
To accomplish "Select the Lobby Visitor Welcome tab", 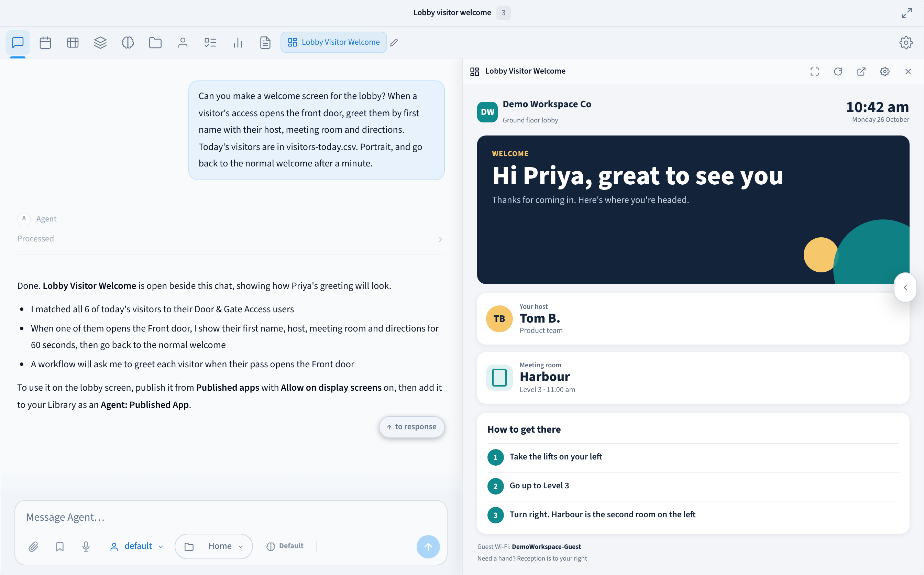I will pyautogui.click(x=333, y=42).
